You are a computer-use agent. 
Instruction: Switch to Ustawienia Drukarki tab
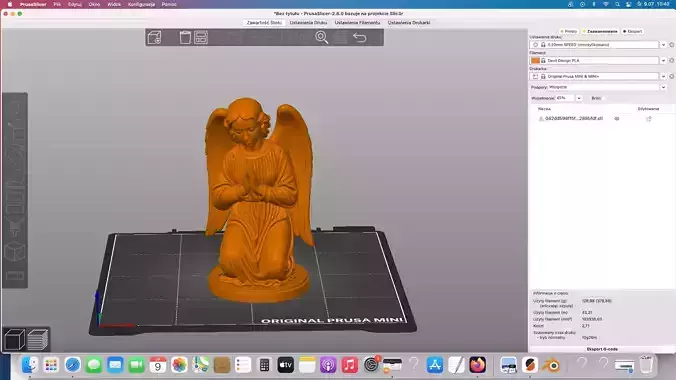point(409,22)
